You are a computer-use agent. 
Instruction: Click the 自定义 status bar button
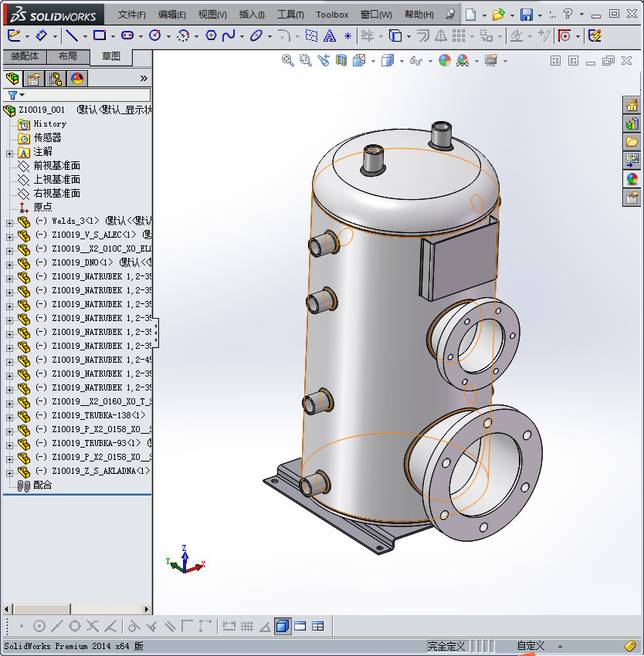point(531,646)
